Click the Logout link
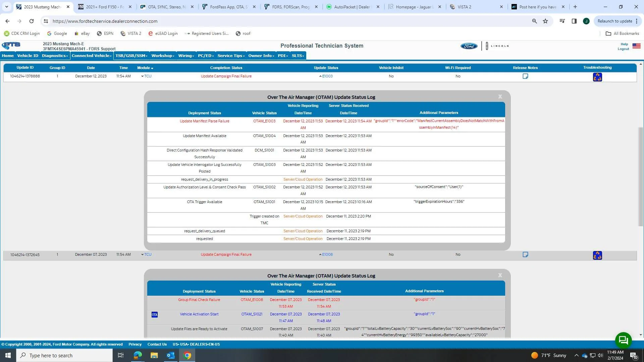644x362 pixels. point(623,49)
